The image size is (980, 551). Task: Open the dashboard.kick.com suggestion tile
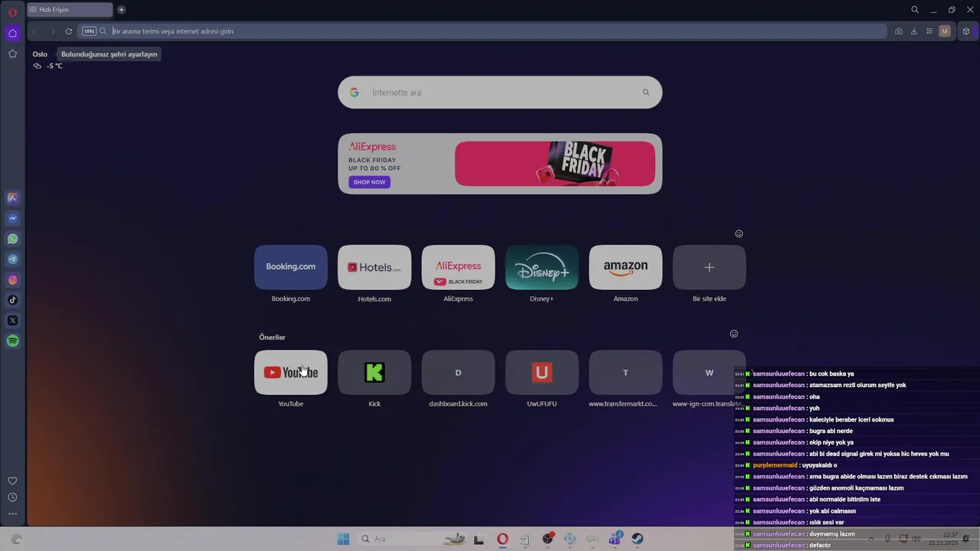click(x=458, y=373)
